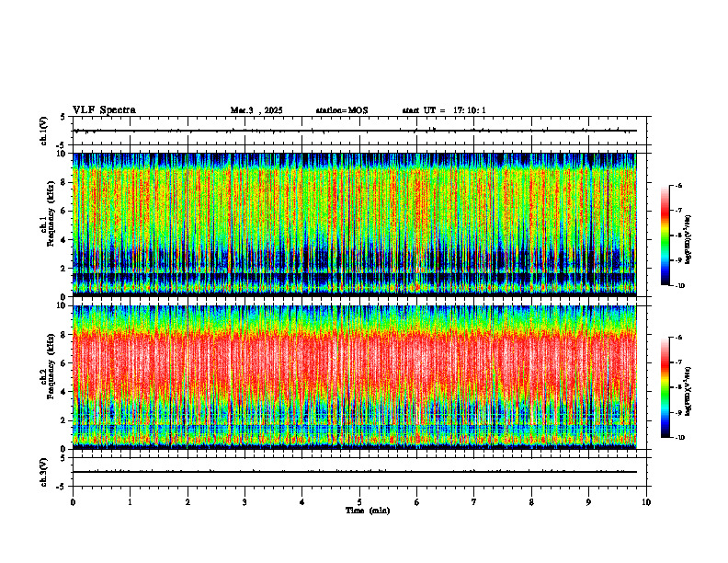728x563 pixels.
Task: Click the ch.1 spectrogram panel
Action: [355, 224]
